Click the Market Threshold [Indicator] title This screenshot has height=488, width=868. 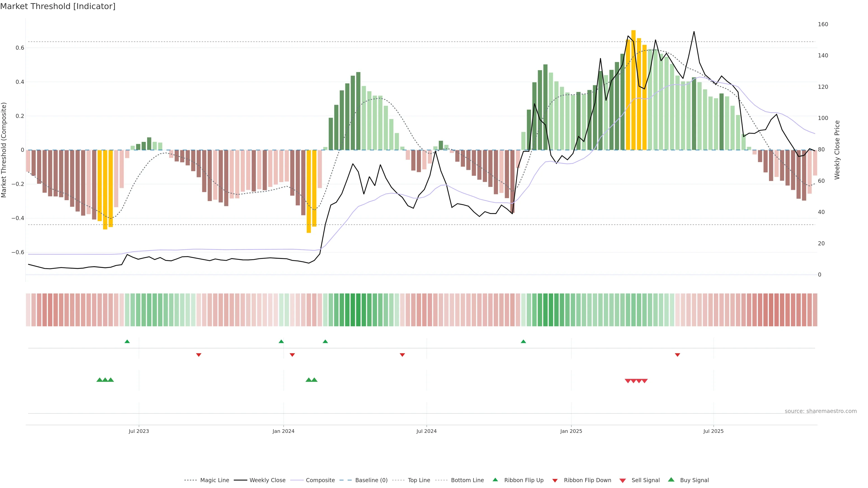click(58, 6)
